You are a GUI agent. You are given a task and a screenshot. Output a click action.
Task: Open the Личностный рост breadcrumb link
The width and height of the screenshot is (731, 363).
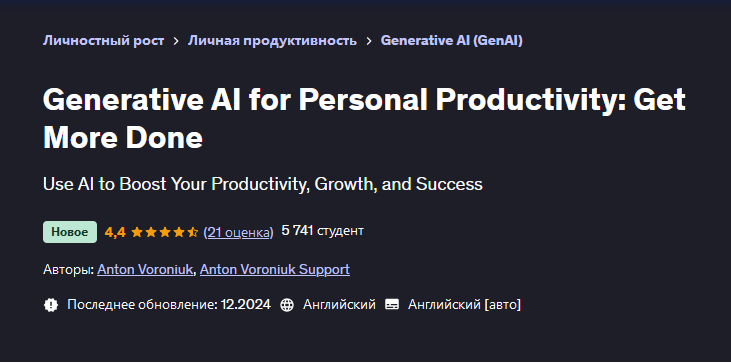[103, 41]
